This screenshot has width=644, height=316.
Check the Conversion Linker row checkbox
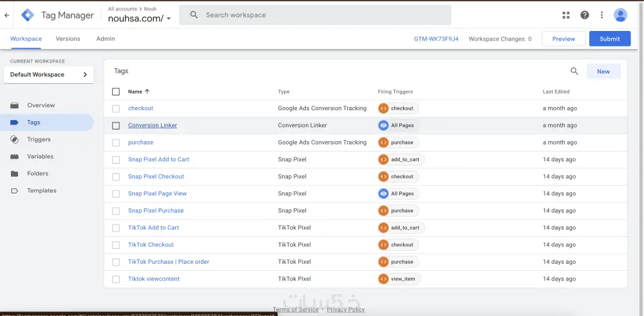pos(116,126)
